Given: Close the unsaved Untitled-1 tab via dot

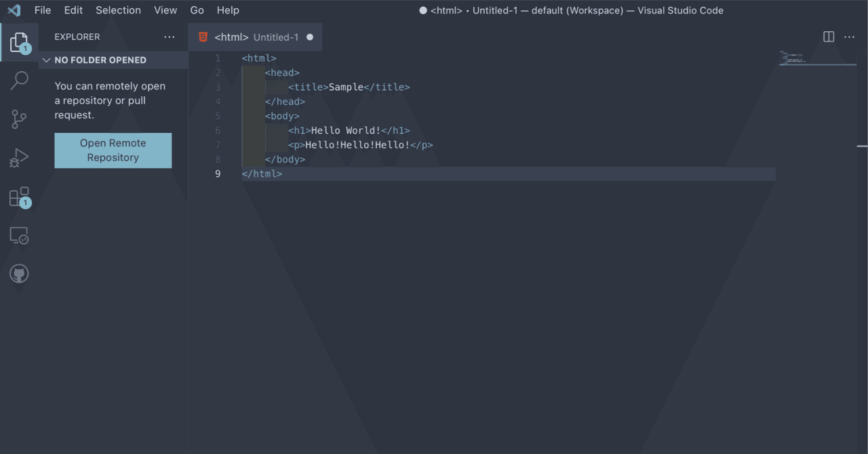Looking at the screenshot, I should [310, 37].
